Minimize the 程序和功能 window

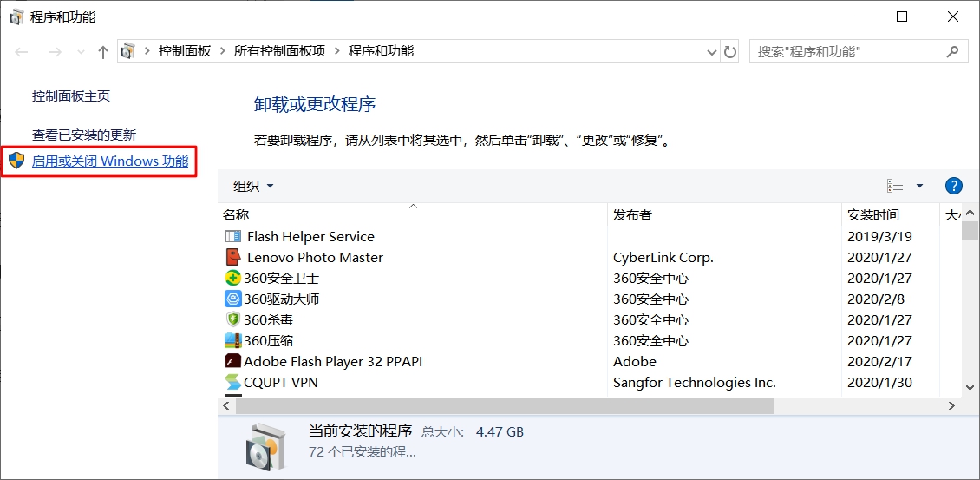click(x=852, y=16)
